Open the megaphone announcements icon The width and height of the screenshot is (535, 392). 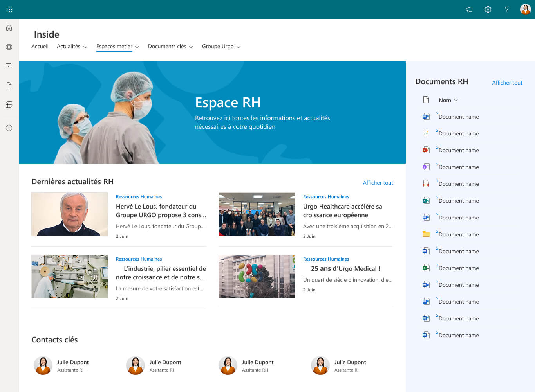click(x=469, y=9)
